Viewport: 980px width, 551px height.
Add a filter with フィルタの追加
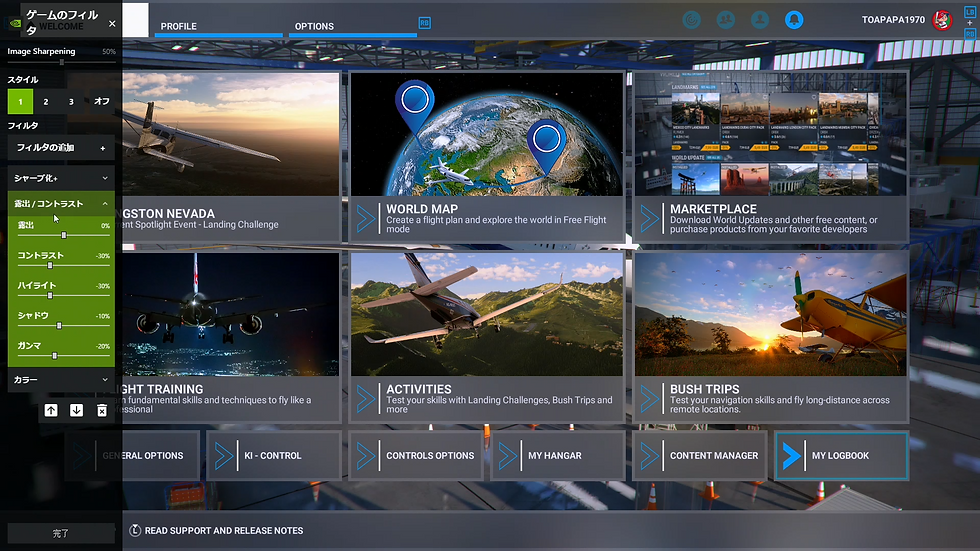[x=61, y=148]
